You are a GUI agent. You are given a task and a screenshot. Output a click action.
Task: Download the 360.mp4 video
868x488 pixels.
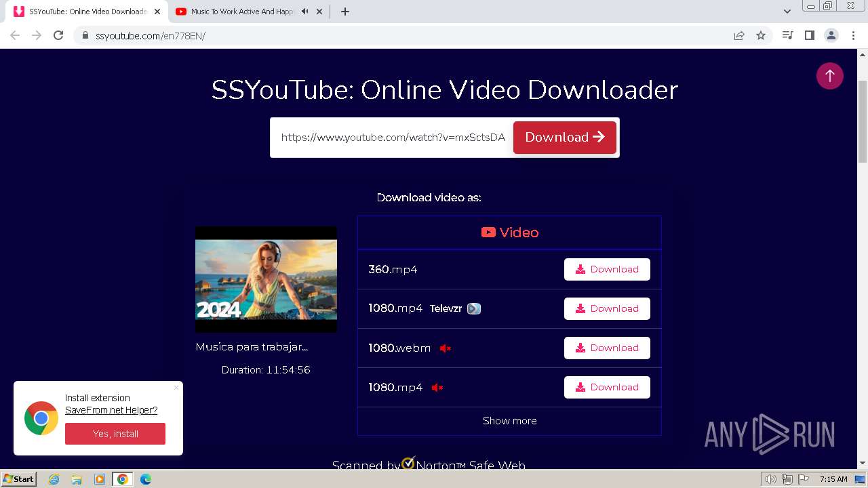[607, 269]
